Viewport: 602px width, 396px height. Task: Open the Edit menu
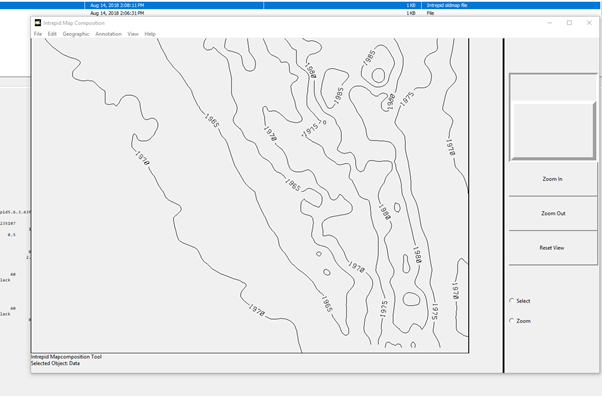(x=52, y=34)
